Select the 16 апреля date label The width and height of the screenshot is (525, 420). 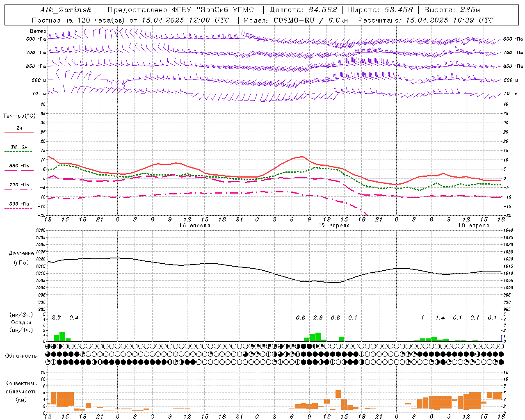tap(194, 226)
